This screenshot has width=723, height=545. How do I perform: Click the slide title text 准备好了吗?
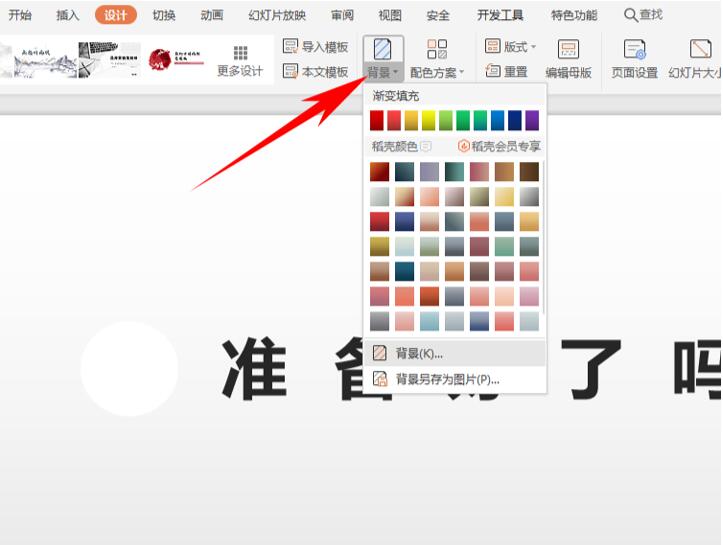470,369
